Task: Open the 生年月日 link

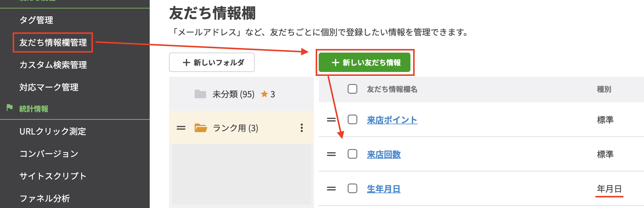Action: 384,188
